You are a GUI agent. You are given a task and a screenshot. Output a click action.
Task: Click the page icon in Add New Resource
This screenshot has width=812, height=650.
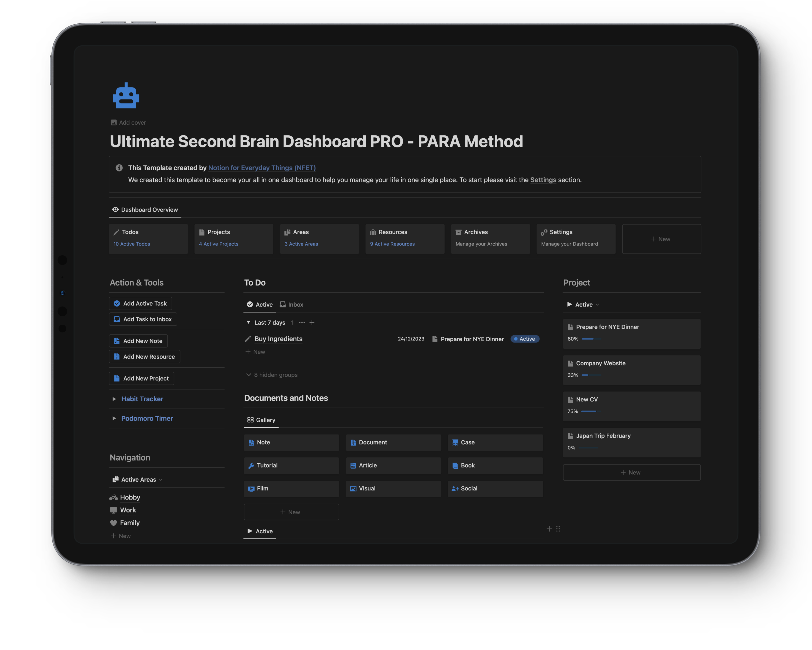coord(117,357)
